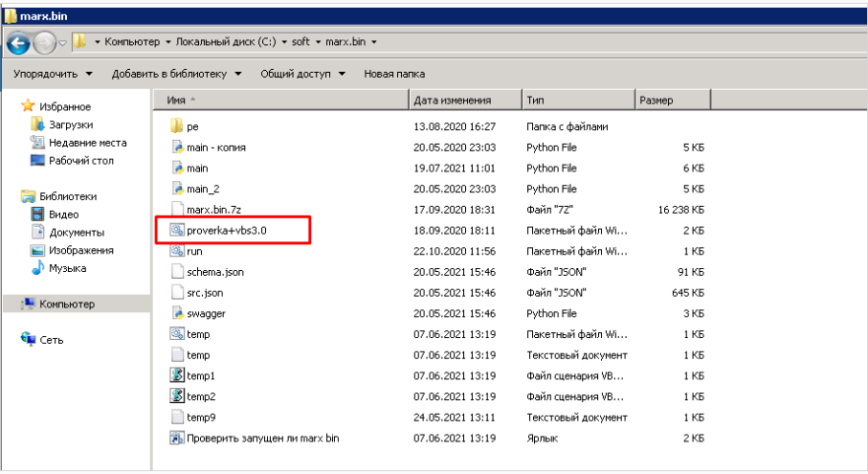This screenshot has height=474, width=868.
Task: Click the soft breadcrumb in address bar
Action: tap(300, 41)
